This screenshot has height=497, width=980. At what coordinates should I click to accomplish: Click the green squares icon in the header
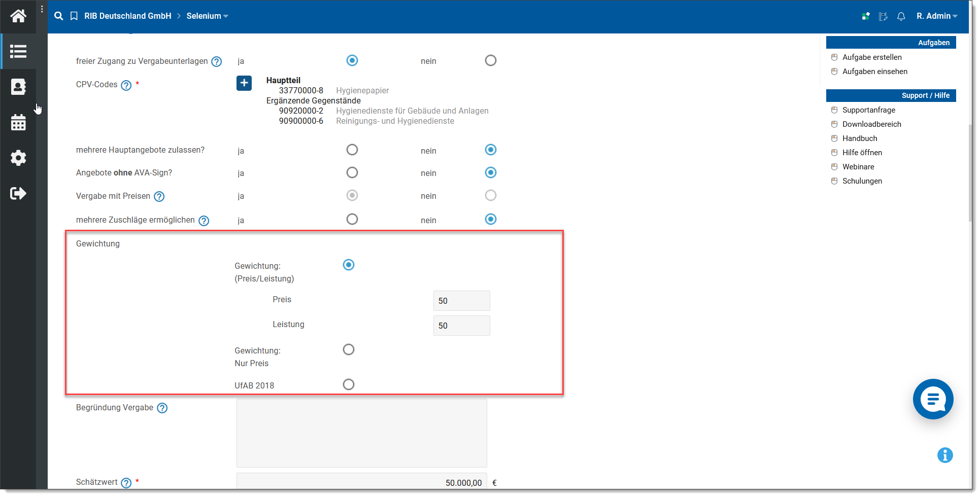(866, 16)
